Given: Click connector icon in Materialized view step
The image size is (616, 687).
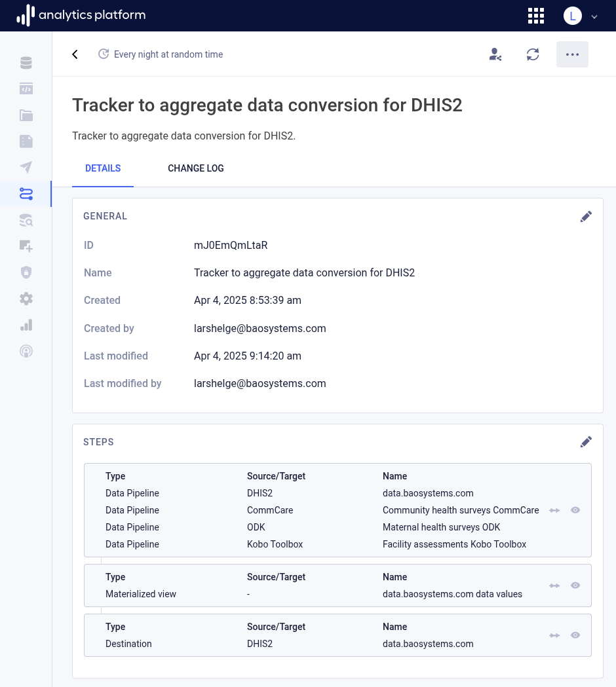Looking at the screenshot, I should pyautogui.click(x=554, y=585).
